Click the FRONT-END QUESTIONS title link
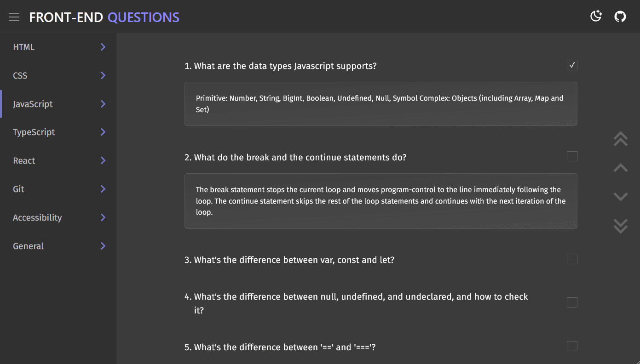 [104, 17]
